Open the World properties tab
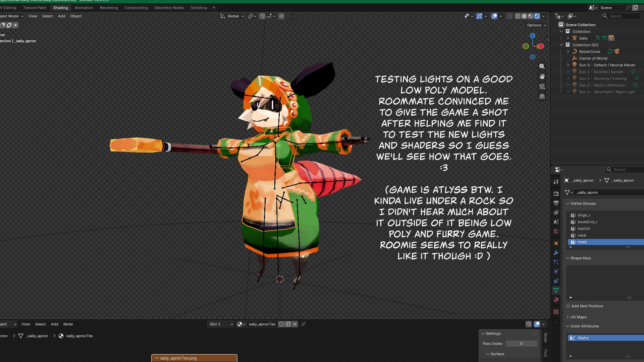This screenshot has width=644, height=362. click(556, 231)
